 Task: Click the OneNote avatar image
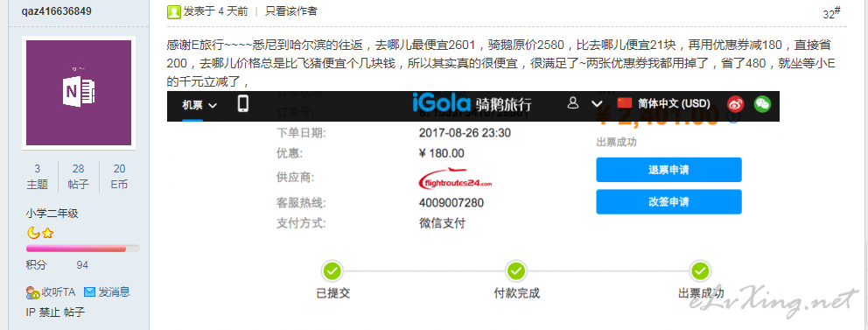pyautogui.click(x=79, y=93)
